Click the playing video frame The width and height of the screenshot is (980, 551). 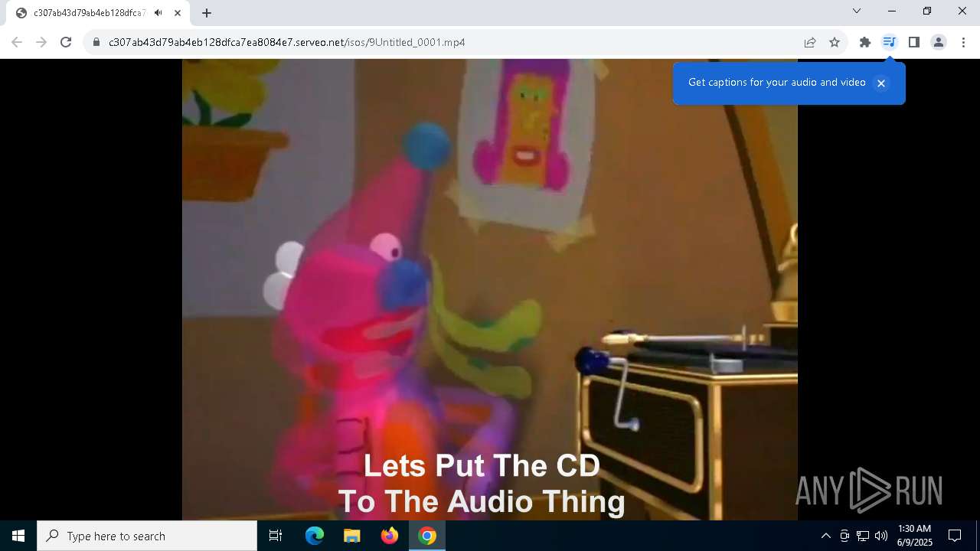490,289
